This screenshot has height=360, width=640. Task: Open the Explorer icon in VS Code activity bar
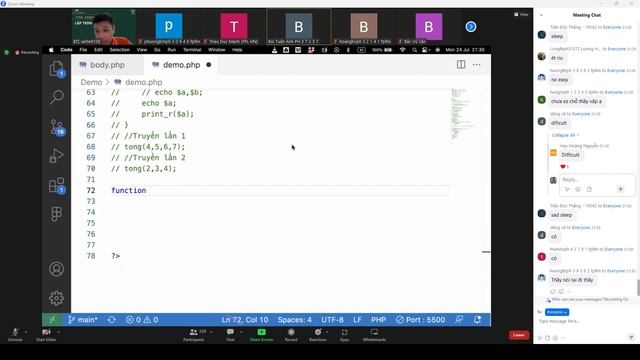56,69
